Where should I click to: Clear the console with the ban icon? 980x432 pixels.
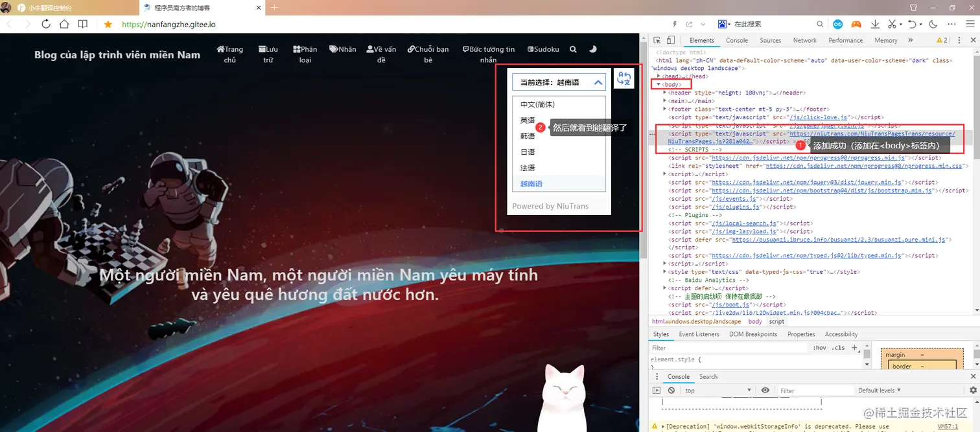coord(671,391)
